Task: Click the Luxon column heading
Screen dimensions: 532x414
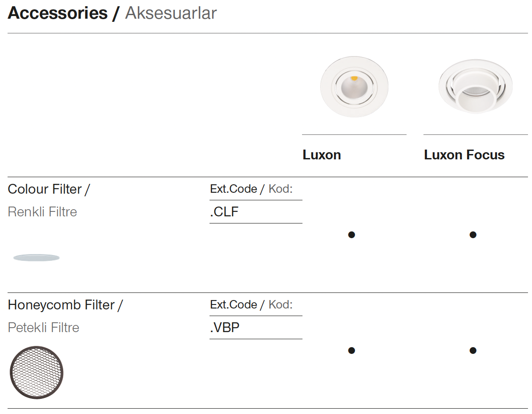Action: [x=322, y=155]
